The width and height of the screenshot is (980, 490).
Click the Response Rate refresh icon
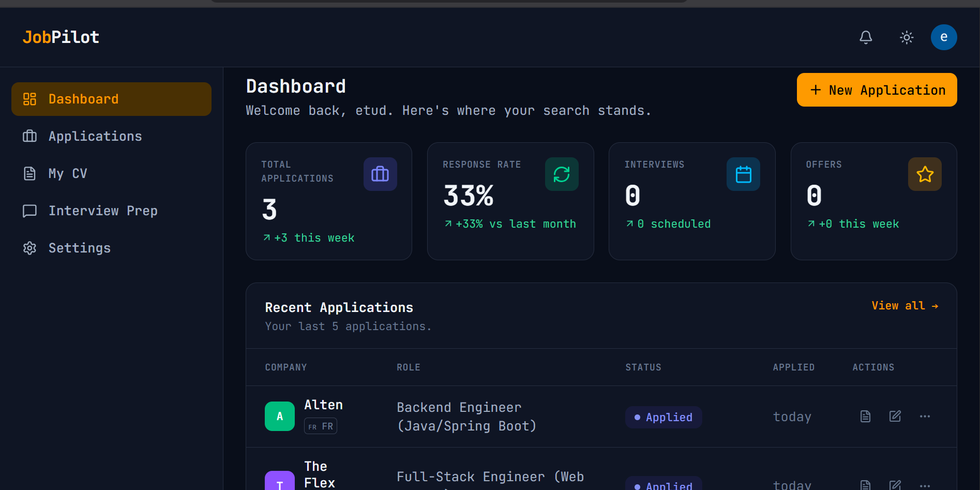(562, 174)
